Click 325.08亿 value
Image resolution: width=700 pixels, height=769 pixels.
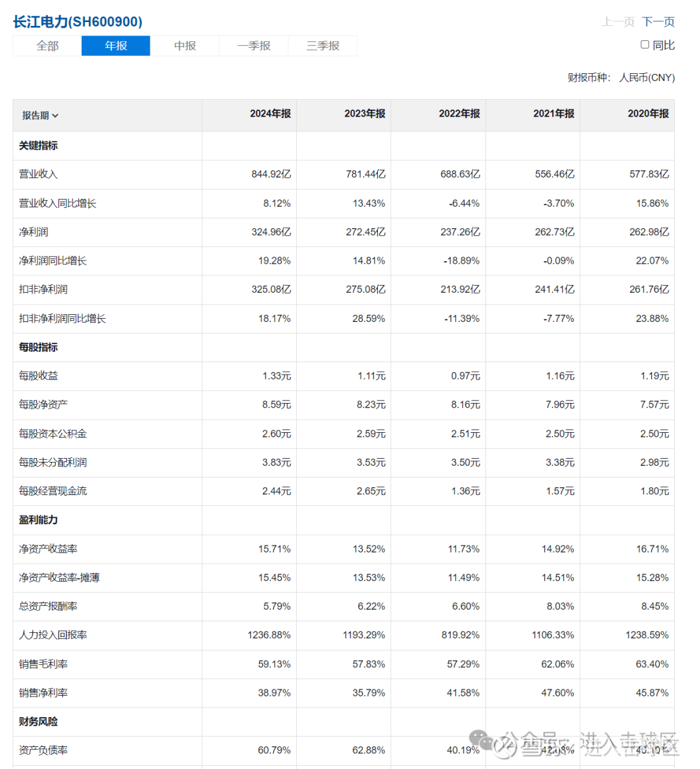pyautogui.click(x=272, y=290)
